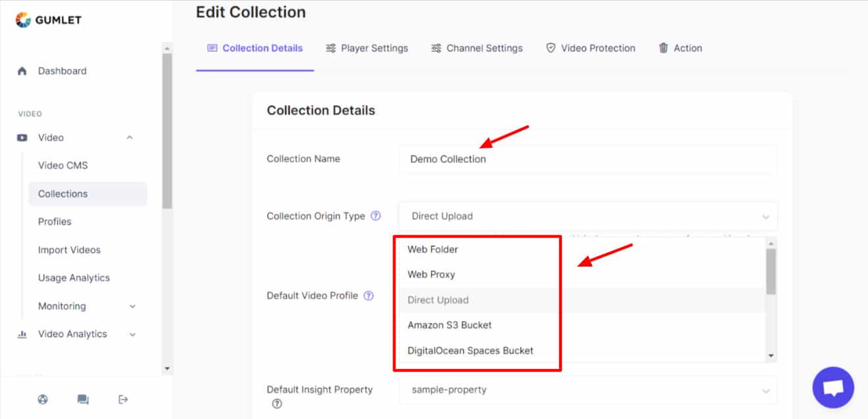The height and width of the screenshot is (419, 868).
Task: Collapse the Video sidebar section
Action: (x=129, y=138)
